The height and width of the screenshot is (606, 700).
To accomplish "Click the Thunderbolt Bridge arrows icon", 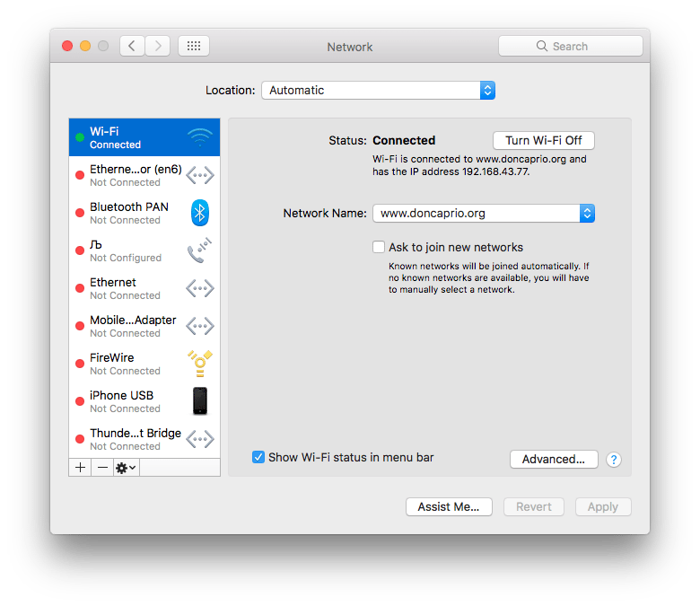I will [x=199, y=439].
